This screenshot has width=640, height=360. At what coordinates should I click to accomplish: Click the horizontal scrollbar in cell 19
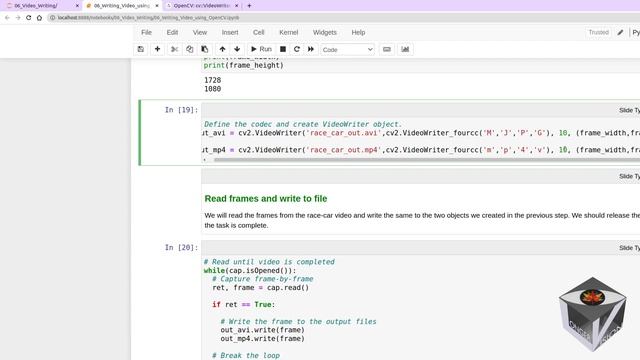427,160
